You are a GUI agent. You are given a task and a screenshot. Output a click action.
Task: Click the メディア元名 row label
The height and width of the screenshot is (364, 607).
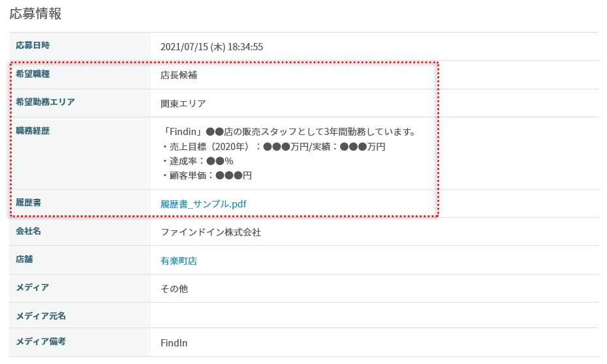click(41, 316)
